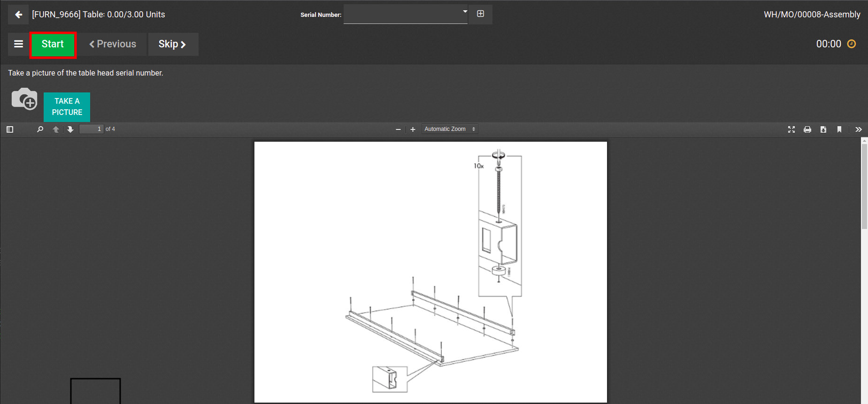Viewport: 868px width, 404px height.
Task: Click the back arrow icon
Action: [18, 15]
